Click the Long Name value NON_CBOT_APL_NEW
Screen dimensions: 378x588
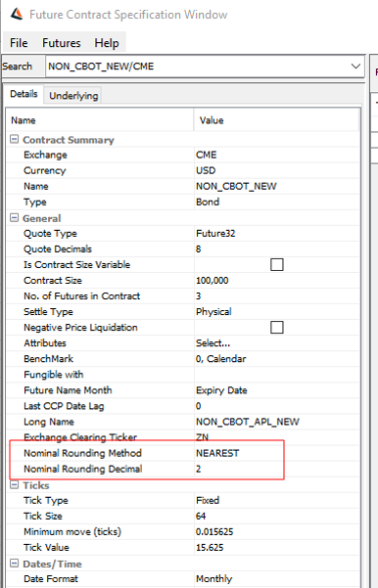pyautogui.click(x=248, y=422)
